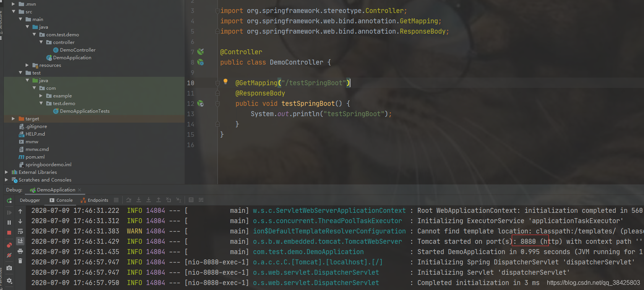Viewport: 644px width, 290px height.
Task: Fold the testSpringBoot method at line 12
Action: (217, 104)
